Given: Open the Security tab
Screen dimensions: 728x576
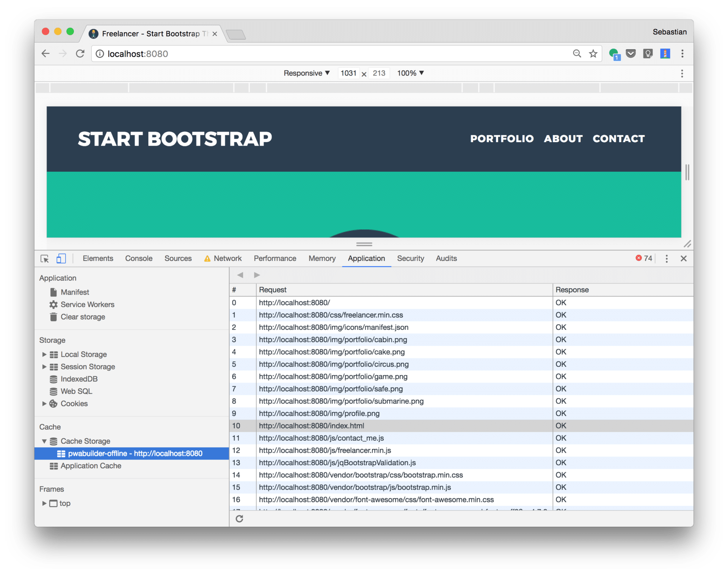Looking at the screenshot, I should coord(410,258).
